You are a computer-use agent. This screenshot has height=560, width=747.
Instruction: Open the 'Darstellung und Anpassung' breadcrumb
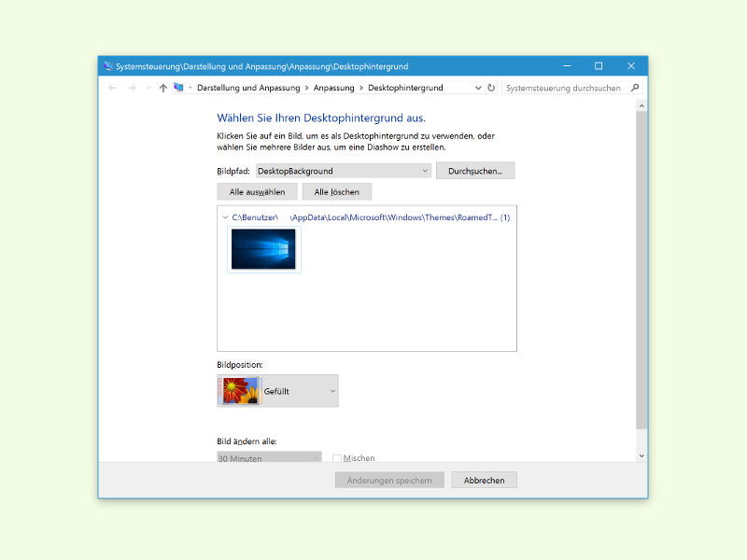click(248, 88)
